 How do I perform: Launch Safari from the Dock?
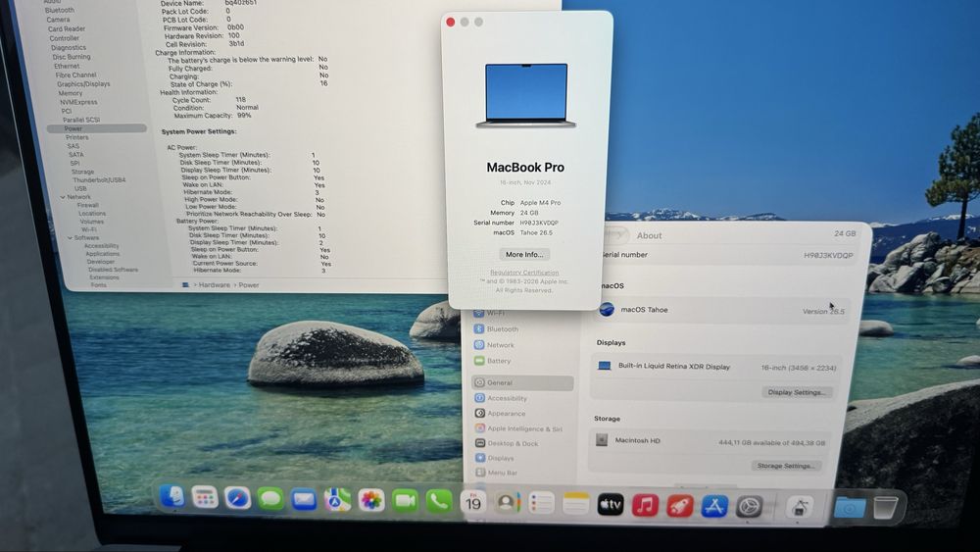click(237, 498)
